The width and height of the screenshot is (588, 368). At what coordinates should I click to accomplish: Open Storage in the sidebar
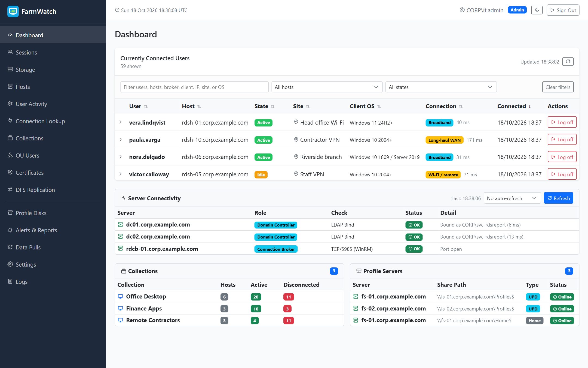53,70
